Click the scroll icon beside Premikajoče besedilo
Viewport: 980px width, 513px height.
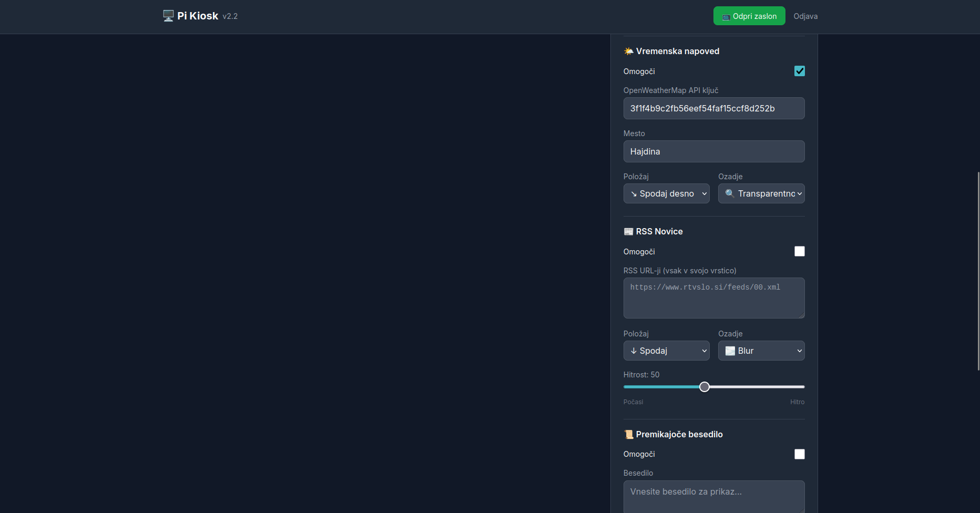coord(628,434)
